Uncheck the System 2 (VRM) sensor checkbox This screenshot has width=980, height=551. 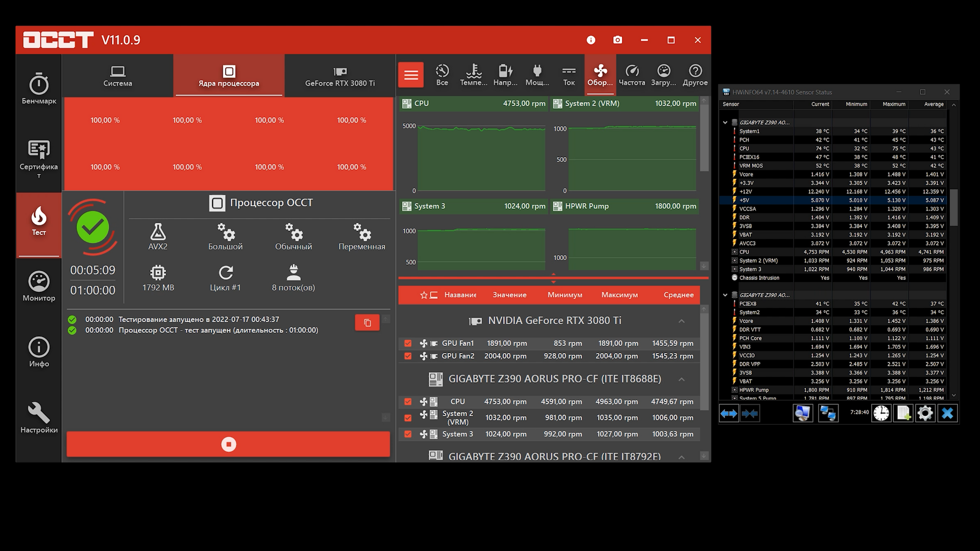(x=408, y=418)
